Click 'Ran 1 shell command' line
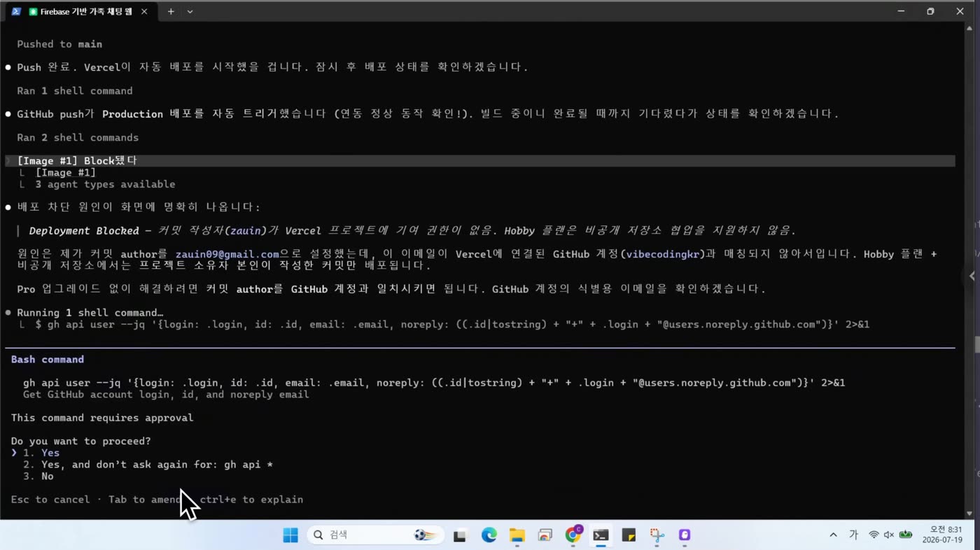 point(75,91)
